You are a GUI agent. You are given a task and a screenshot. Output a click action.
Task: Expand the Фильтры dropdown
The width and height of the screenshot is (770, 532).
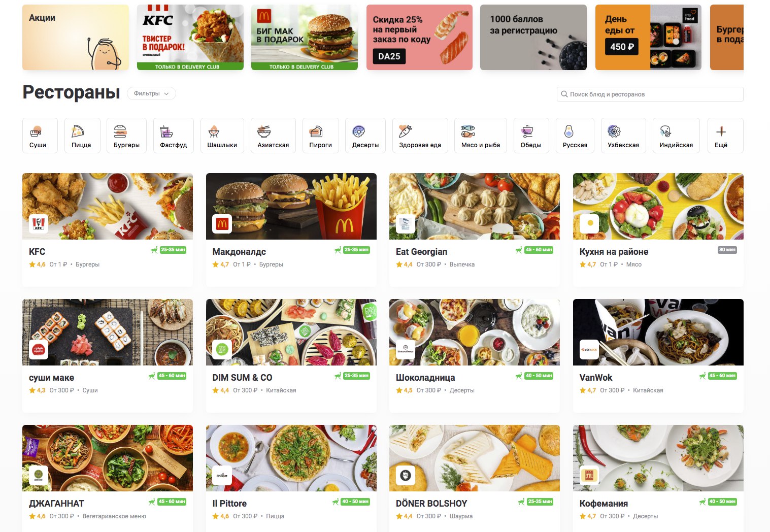(151, 93)
